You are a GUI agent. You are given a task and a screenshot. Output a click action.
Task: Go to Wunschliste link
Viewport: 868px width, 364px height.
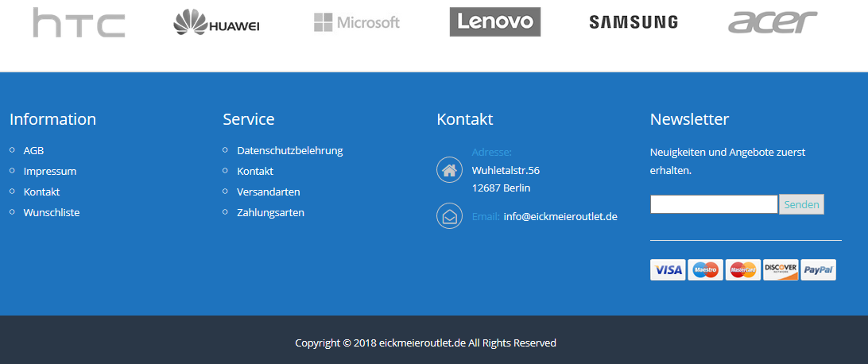(52, 212)
